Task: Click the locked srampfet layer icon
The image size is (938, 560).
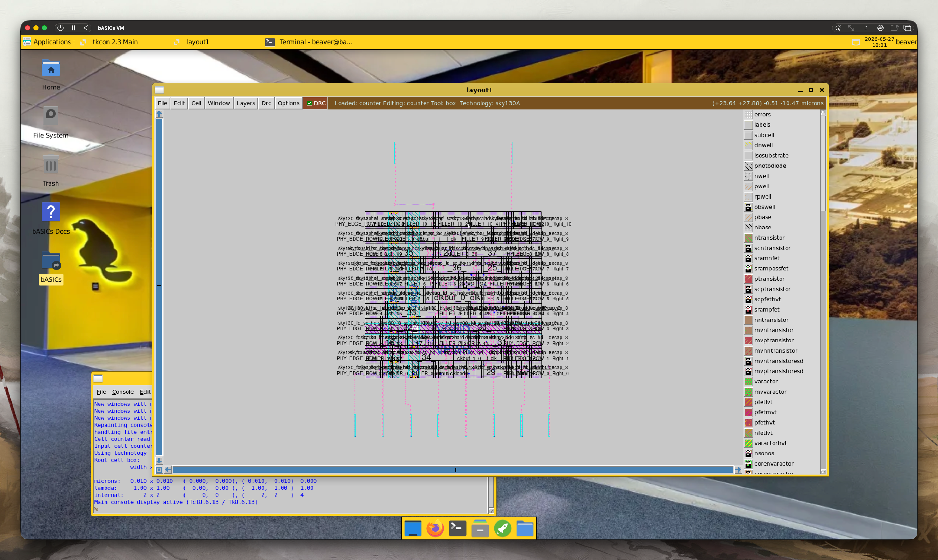Action: (748, 310)
